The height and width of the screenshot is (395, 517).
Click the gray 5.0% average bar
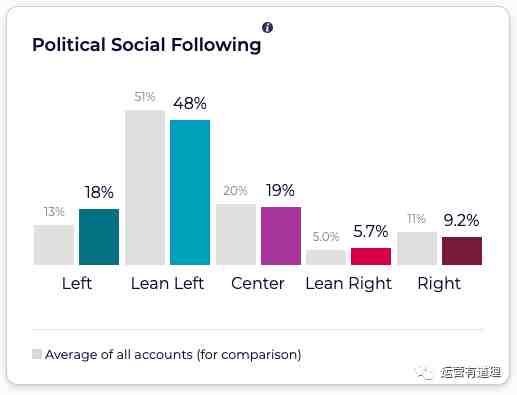click(326, 257)
